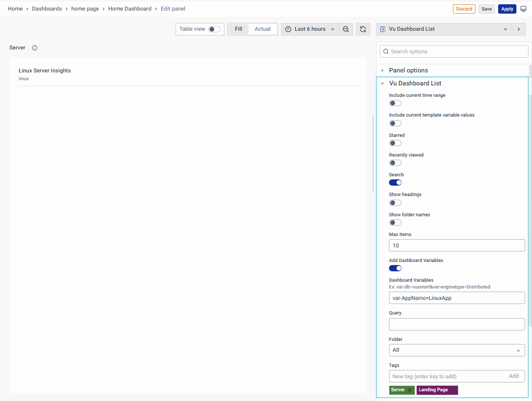Viewport: 532px width, 401px height.
Task: Enable the Show headings toggle
Action: pos(395,202)
